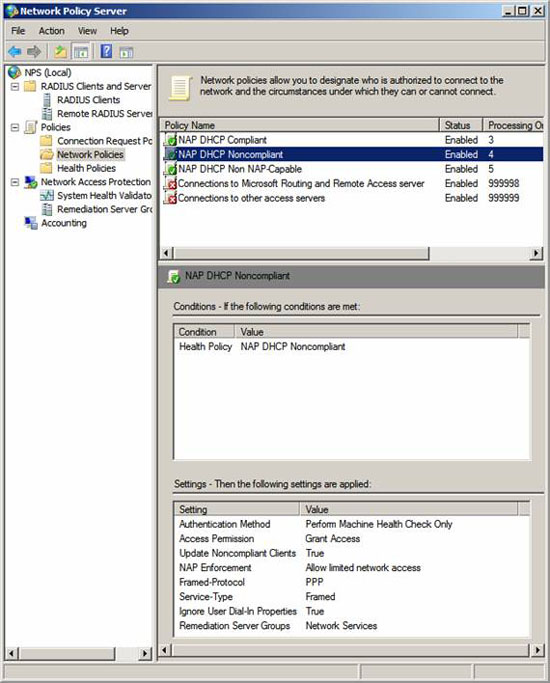550x683 pixels.
Task: Select Ignore User Dial-In Properties setting row
Action: (352, 611)
